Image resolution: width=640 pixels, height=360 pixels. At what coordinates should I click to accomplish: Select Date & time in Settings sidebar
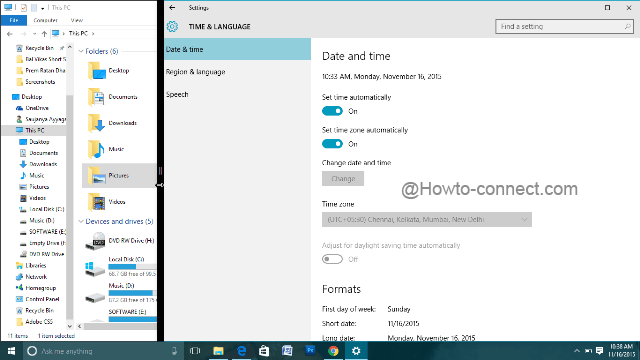pyautogui.click(x=237, y=49)
